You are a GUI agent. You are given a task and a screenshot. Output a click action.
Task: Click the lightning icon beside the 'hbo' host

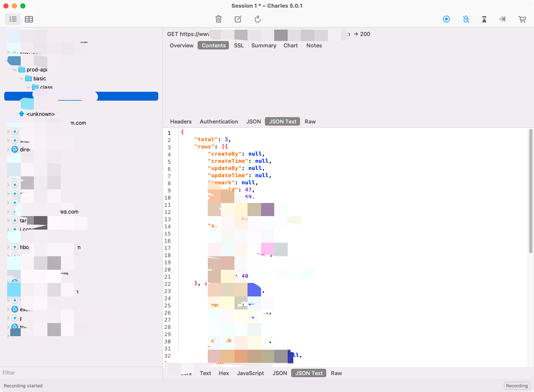click(x=15, y=247)
